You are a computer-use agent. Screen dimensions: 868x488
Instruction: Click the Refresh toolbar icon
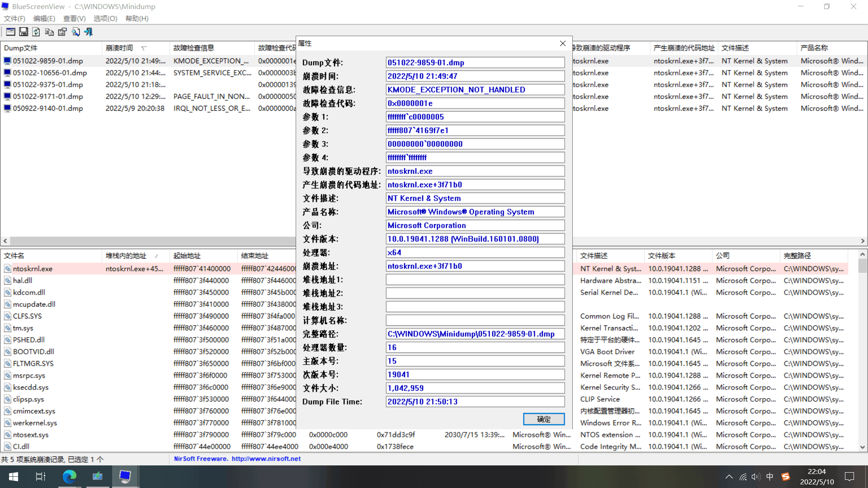coord(36,32)
